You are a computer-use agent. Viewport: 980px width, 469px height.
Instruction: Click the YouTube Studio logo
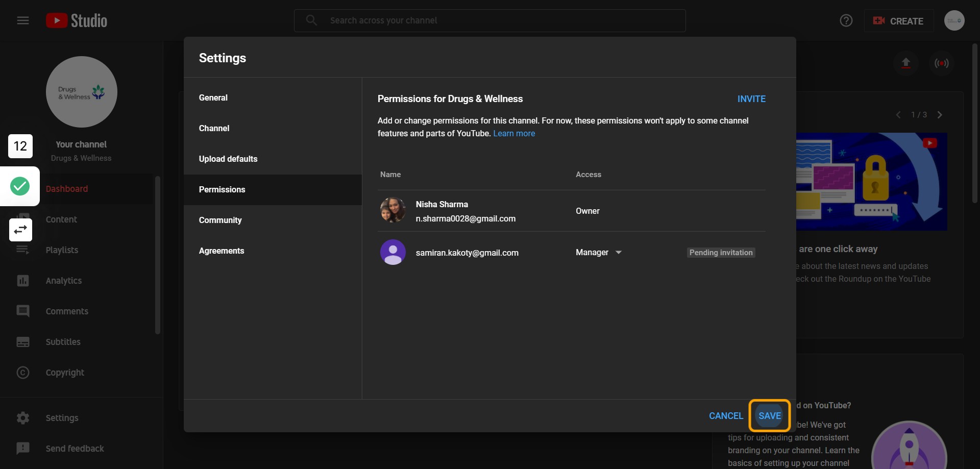[x=77, y=20]
